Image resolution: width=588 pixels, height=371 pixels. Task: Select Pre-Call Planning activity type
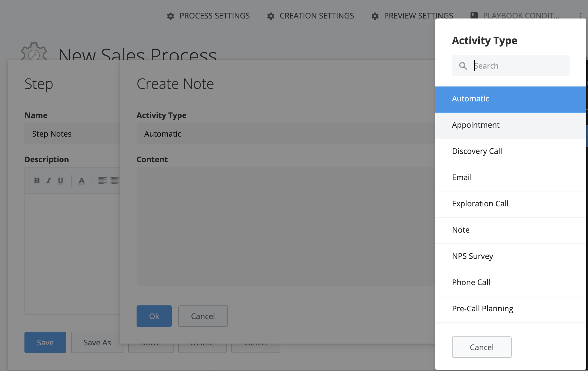point(510,309)
